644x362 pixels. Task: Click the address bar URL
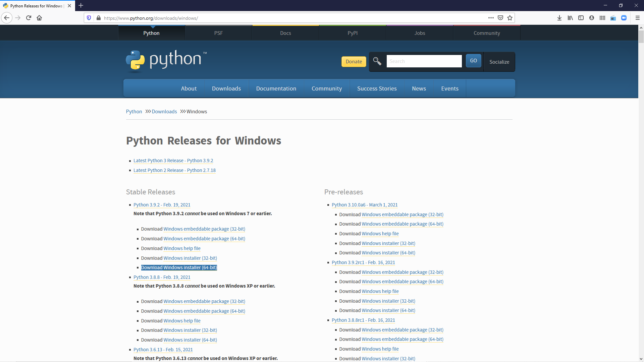pos(151,18)
